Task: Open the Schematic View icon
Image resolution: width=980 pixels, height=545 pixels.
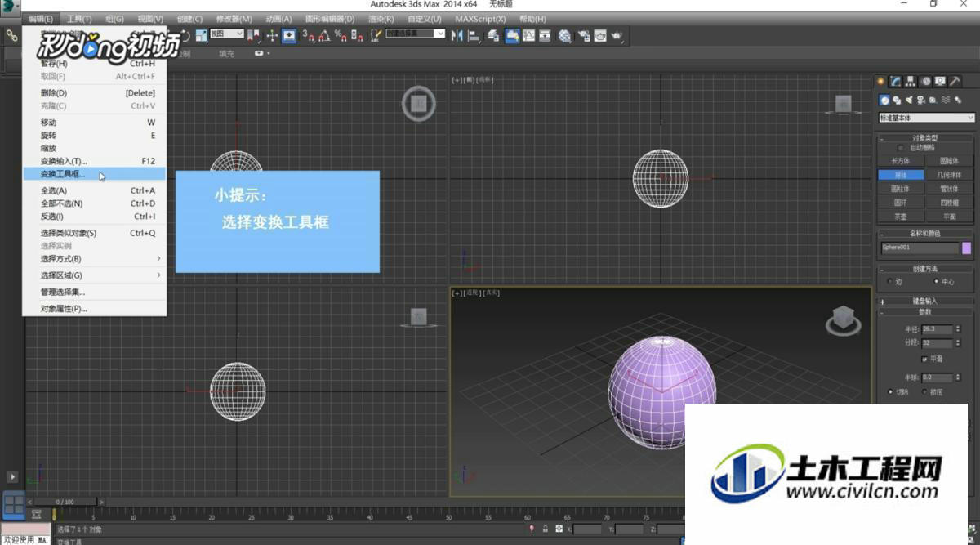Action: [546, 35]
